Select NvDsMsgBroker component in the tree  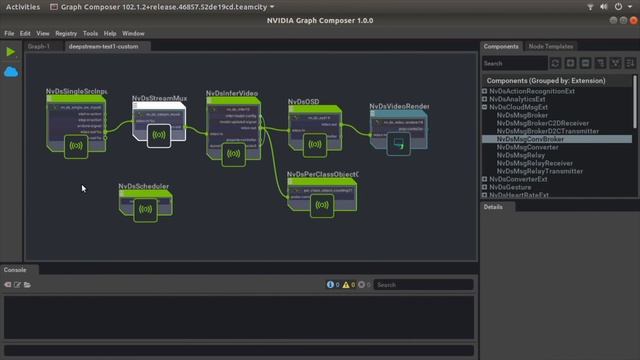tap(522, 116)
